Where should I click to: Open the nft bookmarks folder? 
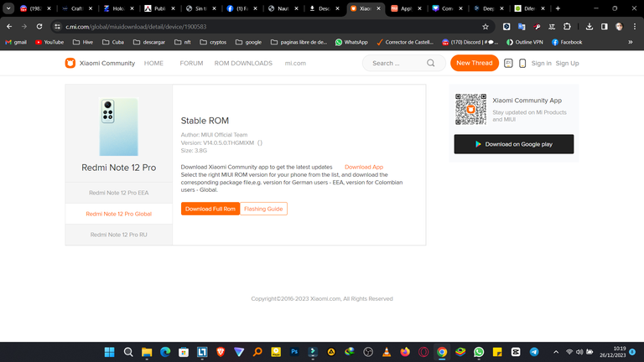coord(183,42)
